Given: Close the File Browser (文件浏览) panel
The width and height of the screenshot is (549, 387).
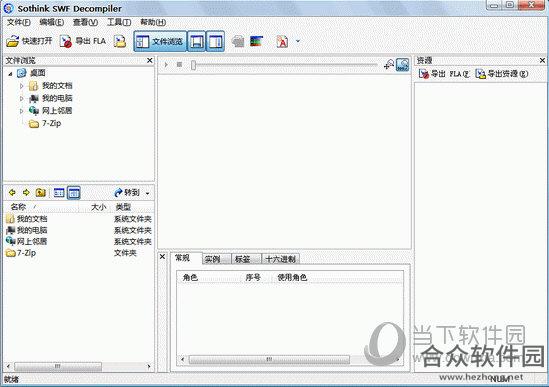Looking at the screenshot, I should point(150,60).
